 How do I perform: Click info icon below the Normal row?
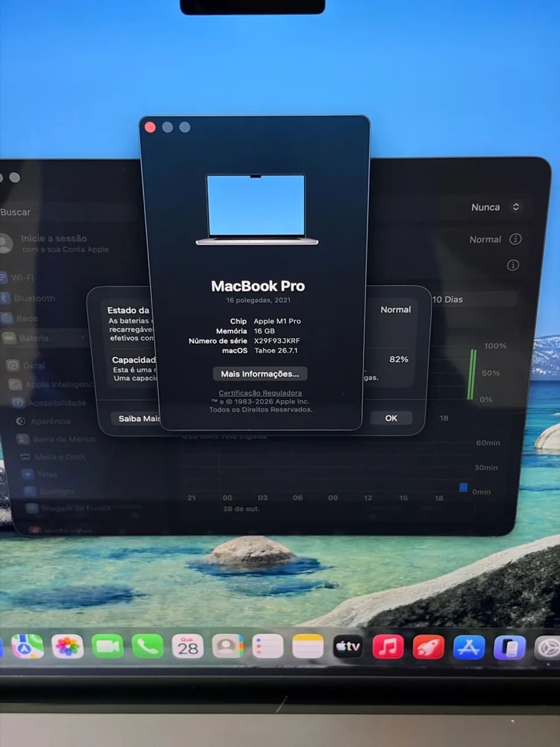click(x=513, y=265)
